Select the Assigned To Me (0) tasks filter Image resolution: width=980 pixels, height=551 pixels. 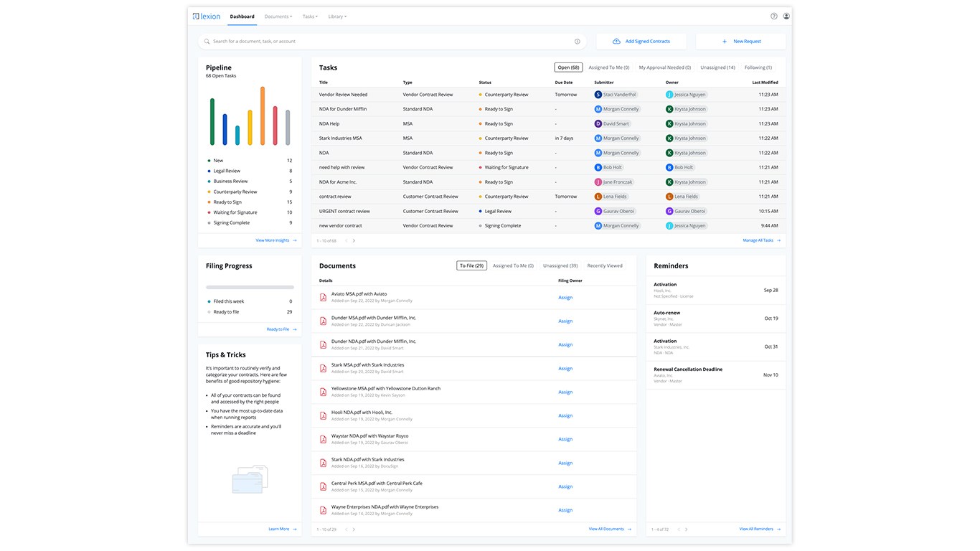(608, 67)
